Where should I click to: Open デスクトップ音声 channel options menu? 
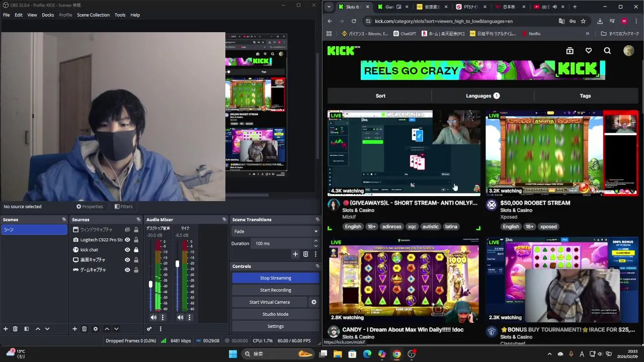pyautogui.click(x=163, y=317)
